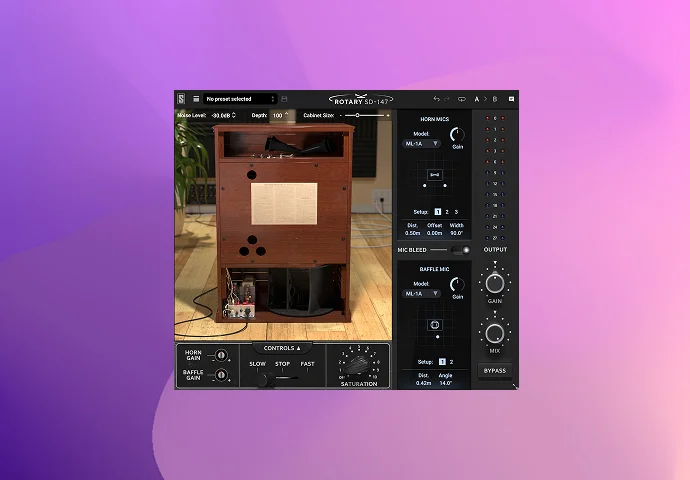Set rotor speed to Slow
Image resolution: width=690 pixels, height=480 pixels.
click(x=257, y=364)
